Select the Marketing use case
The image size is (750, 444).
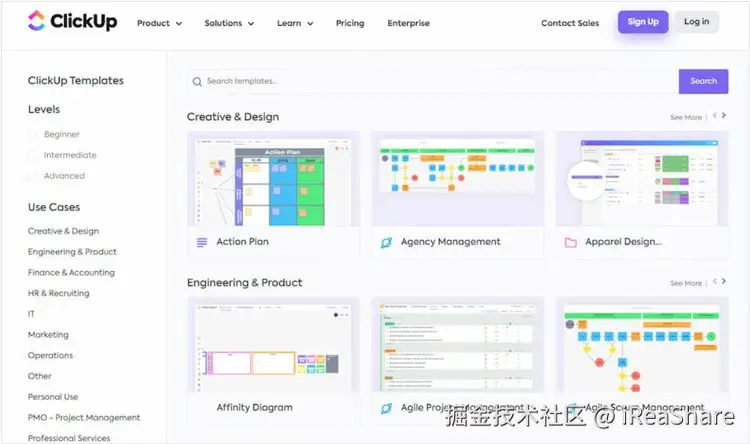pos(48,334)
